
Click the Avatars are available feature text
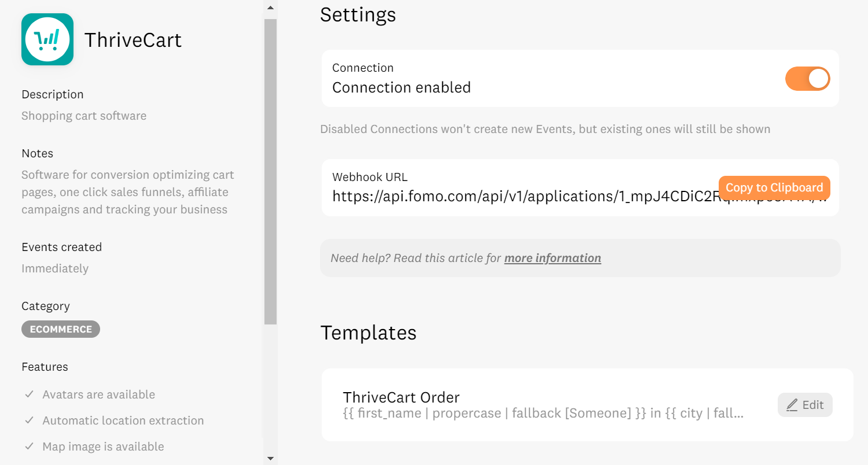(x=99, y=394)
